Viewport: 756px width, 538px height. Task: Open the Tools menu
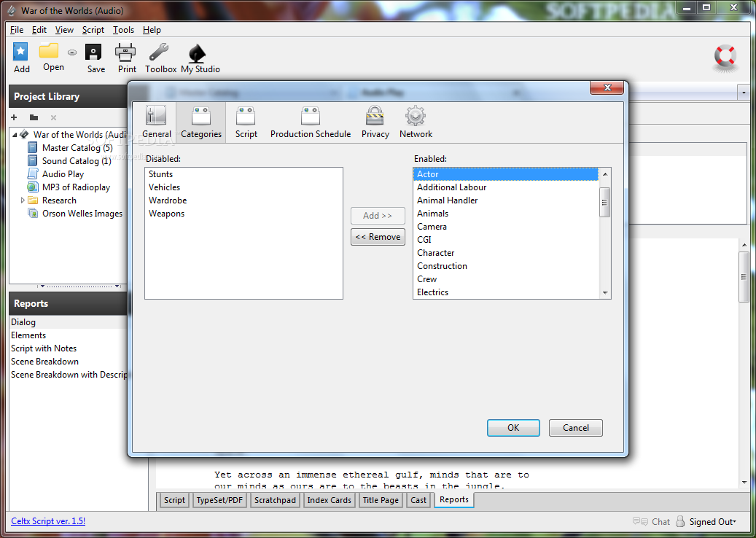[x=123, y=30]
